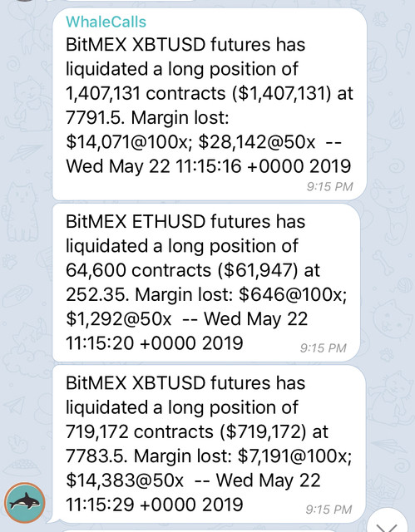Tap the 9:15 PM time under ETHUSD message

[323, 348]
